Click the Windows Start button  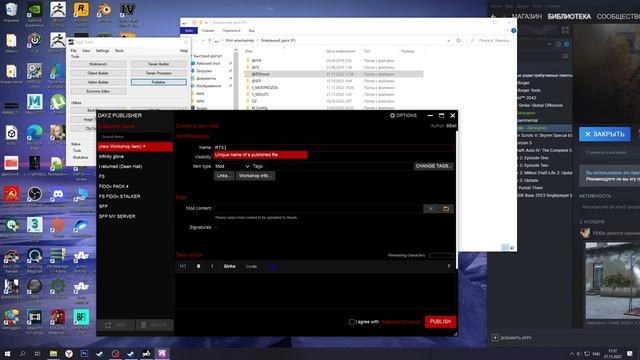pyautogui.click(x=7, y=353)
